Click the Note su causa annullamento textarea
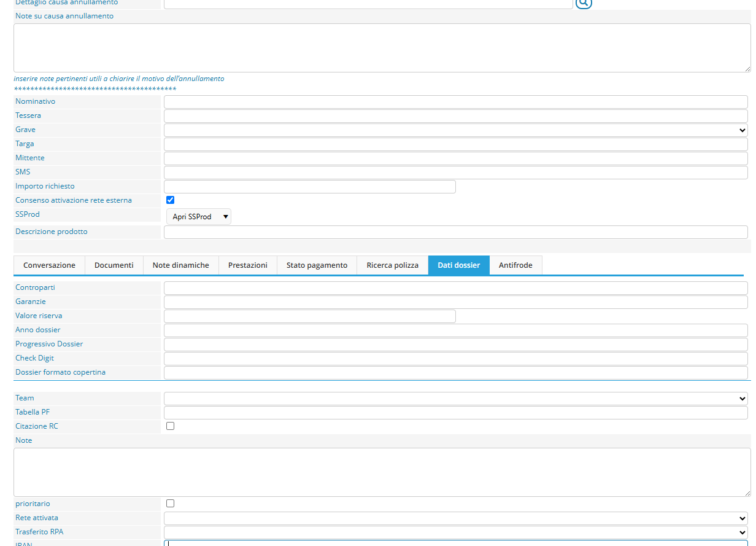Image resolution: width=756 pixels, height=546 pixels. coord(382,48)
